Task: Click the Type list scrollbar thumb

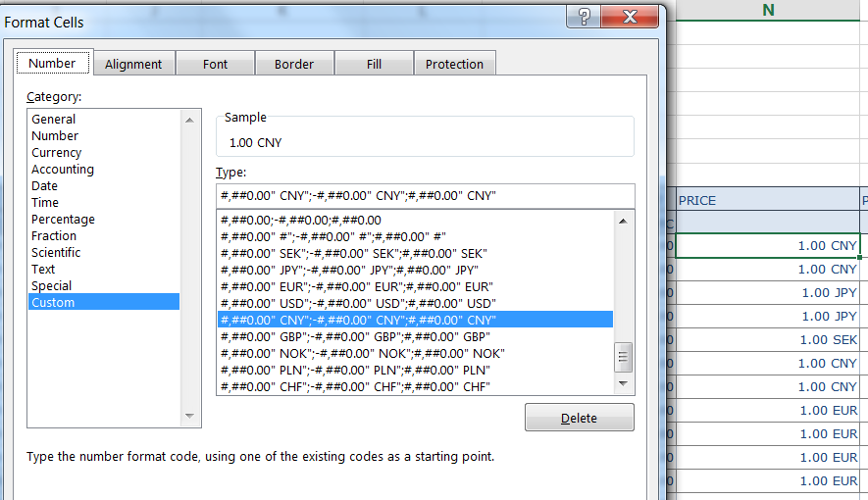Action: point(623,357)
